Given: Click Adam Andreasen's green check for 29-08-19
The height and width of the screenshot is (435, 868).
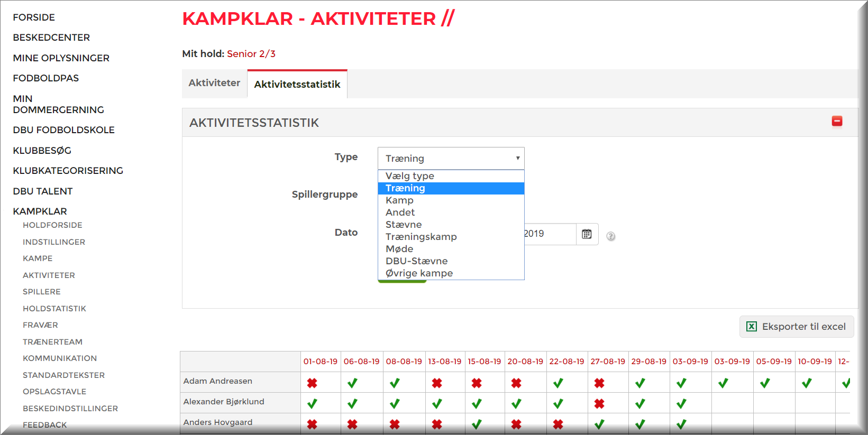Looking at the screenshot, I should (x=640, y=383).
